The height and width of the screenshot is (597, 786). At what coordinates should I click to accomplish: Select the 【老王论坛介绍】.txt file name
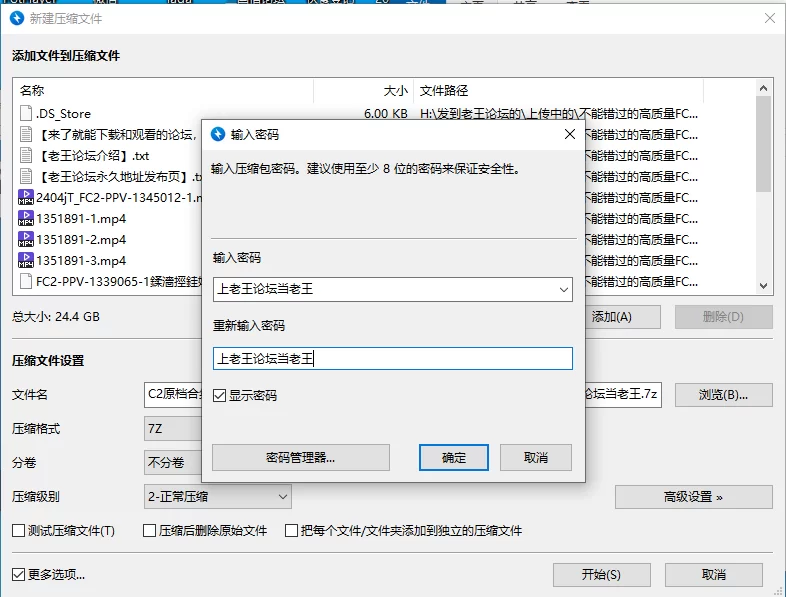point(93,155)
